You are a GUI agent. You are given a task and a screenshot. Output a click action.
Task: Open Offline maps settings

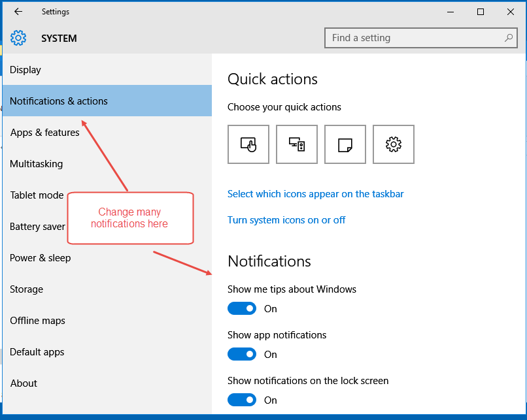(107, 320)
